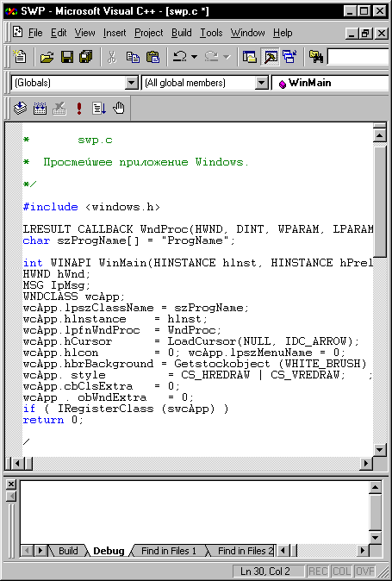Open the Project menu
Viewport: 392px width, 581px height.
pyautogui.click(x=148, y=33)
